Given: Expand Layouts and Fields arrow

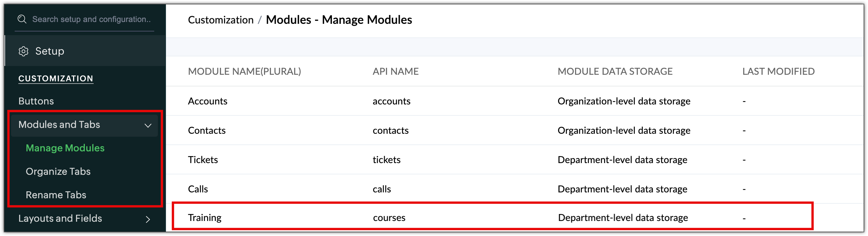Looking at the screenshot, I should click(x=148, y=219).
